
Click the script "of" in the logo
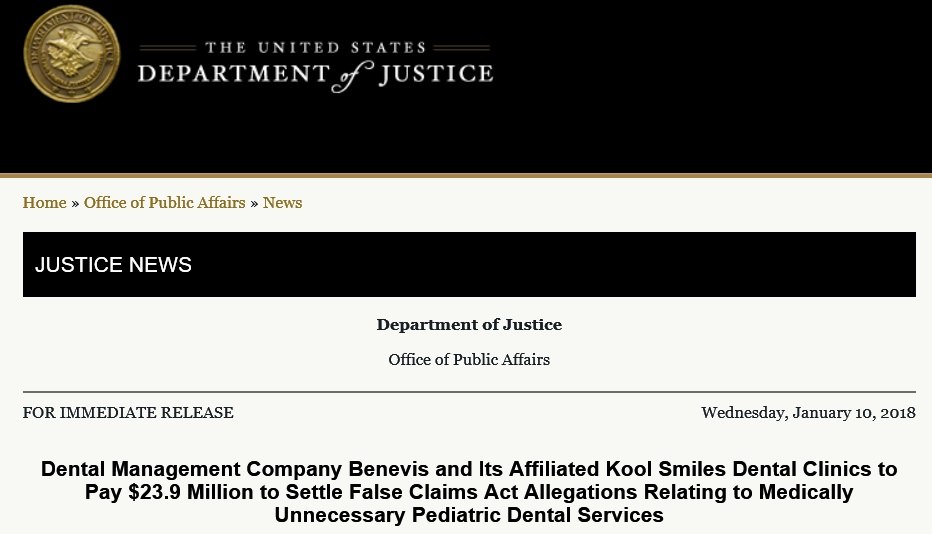353,77
